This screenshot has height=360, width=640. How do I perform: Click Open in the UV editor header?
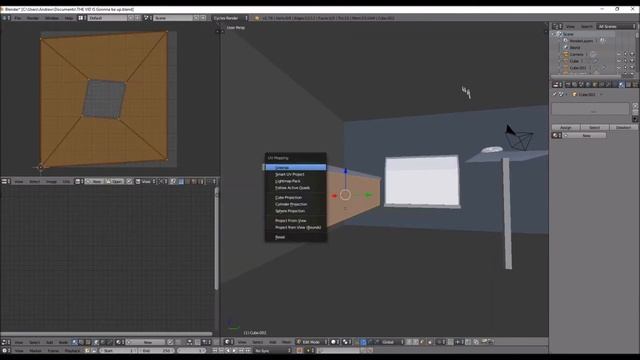[115, 181]
